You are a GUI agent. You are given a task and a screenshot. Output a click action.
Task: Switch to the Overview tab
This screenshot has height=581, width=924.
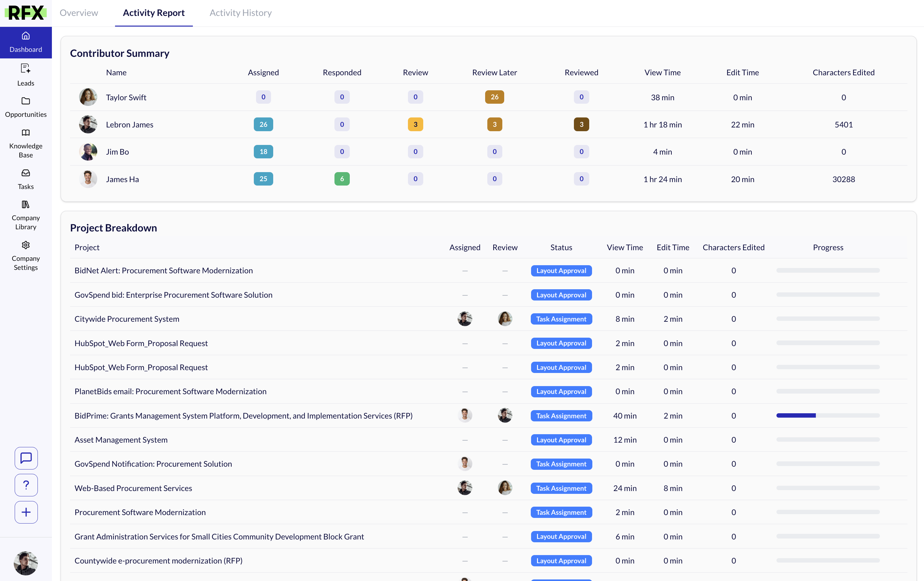point(79,13)
